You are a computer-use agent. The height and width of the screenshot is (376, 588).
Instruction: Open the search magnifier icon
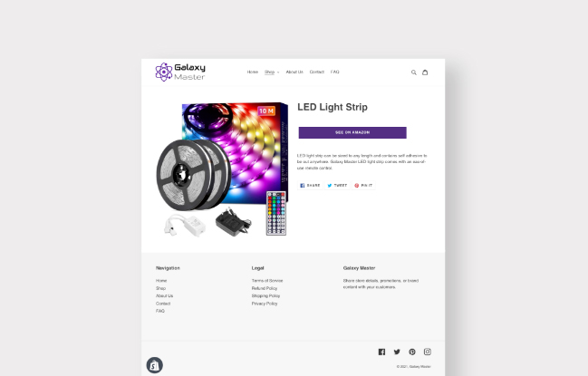[x=414, y=72]
